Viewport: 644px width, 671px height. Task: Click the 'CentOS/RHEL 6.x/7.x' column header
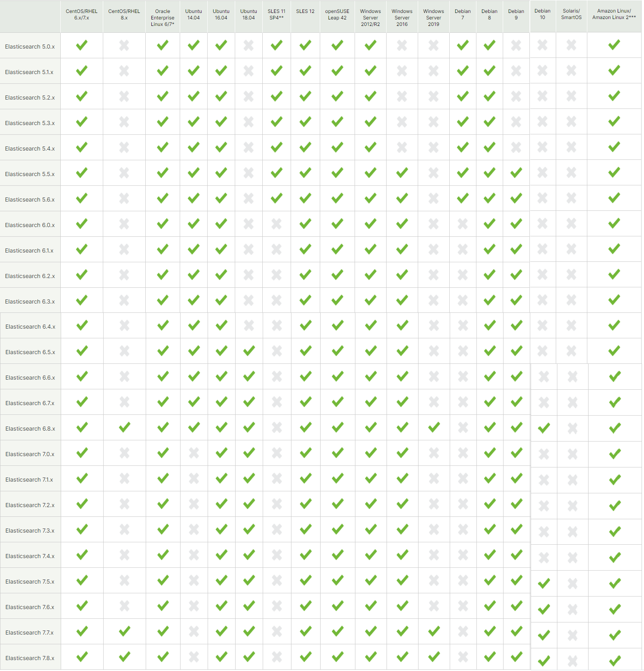pos(82,15)
